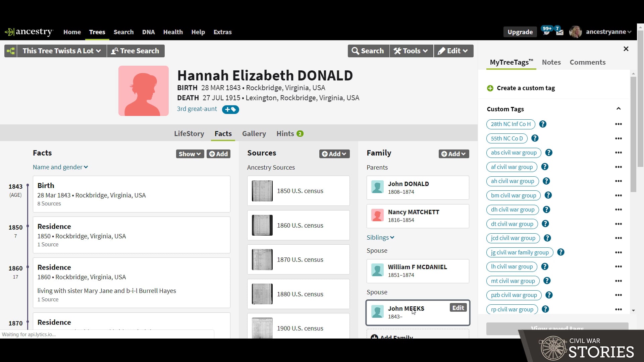Click the tag icon beside 3rd great-aunt
Screen dimensions: 644x362
(x=230, y=109)
